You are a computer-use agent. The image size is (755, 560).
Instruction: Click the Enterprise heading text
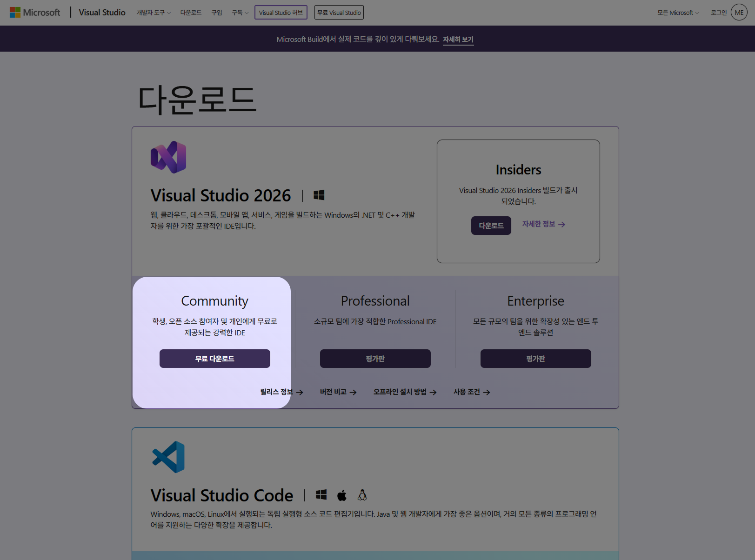coord(536,301)
